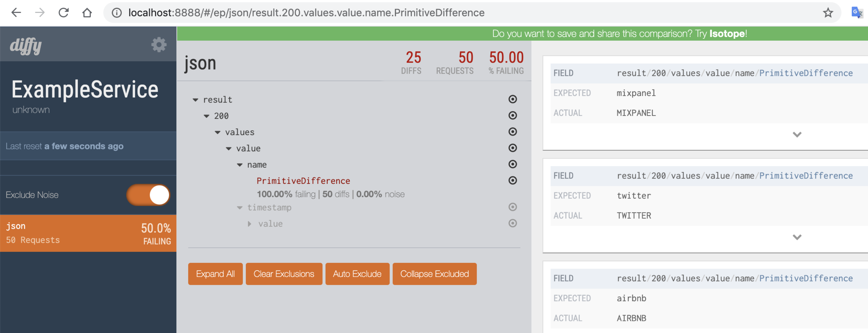Viewport: 868px width, 333px height.
Task: Click the diffy logo
Action: 26,46
